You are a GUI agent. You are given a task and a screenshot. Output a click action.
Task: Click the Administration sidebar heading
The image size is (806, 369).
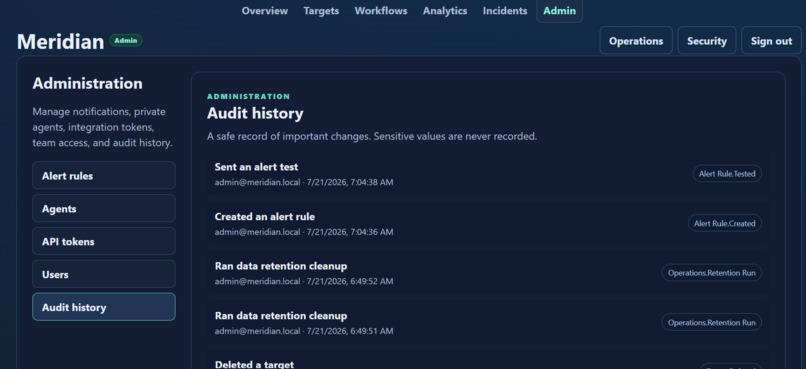tap(87, 83)
